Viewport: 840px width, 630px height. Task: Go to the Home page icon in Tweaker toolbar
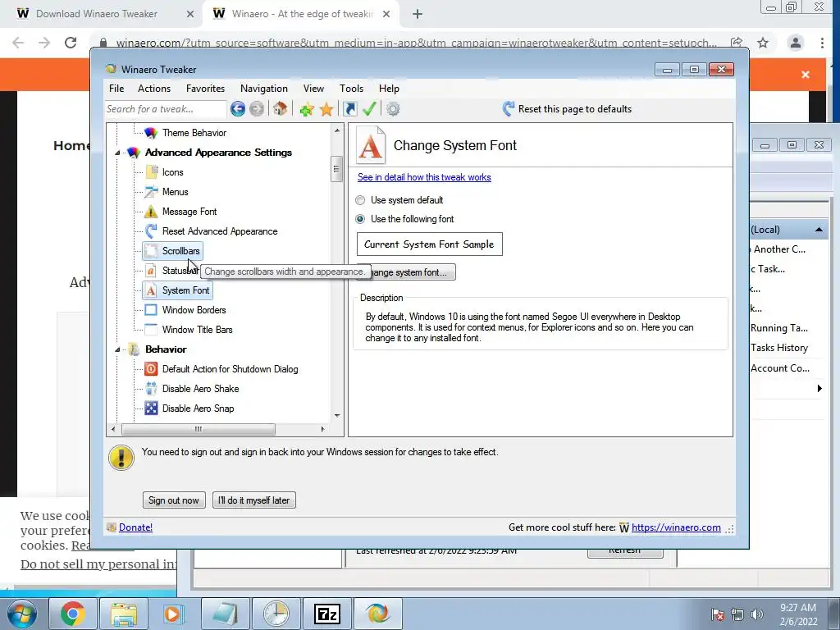point(280,109)
